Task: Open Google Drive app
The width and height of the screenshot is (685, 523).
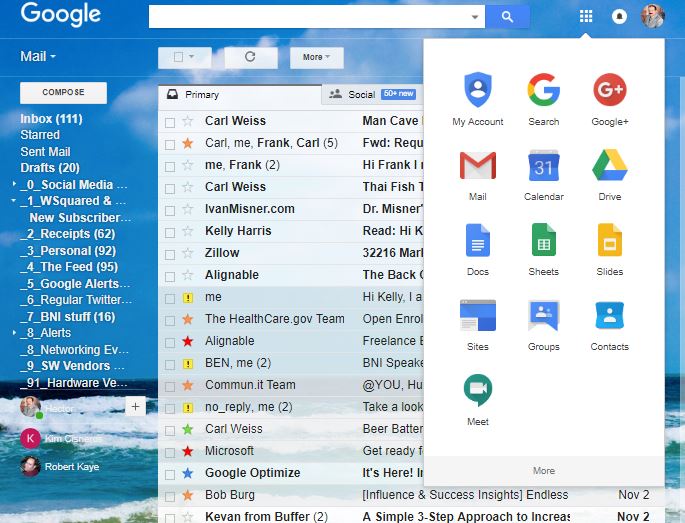Action: click(x=609, y=174)
